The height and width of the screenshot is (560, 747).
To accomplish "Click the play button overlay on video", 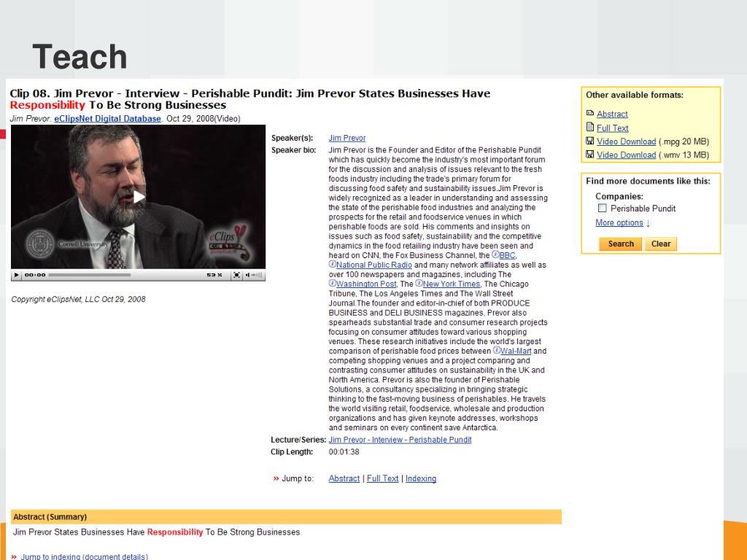I will coord(139,197).
